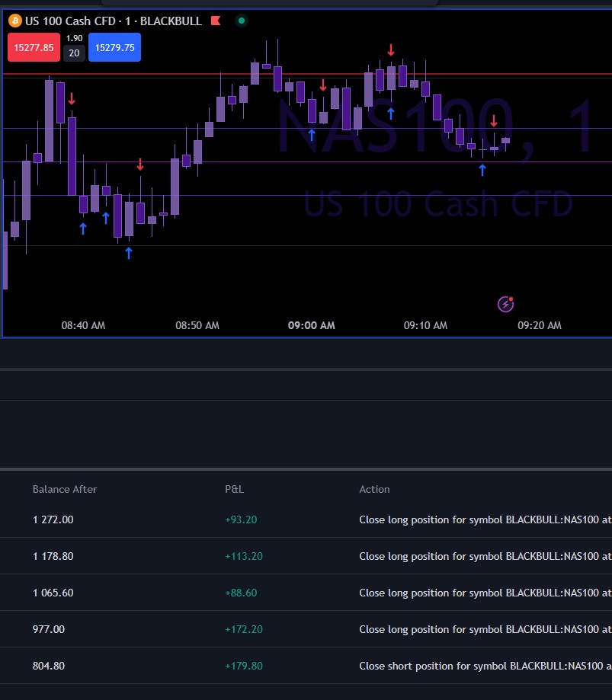Click the red flag icon beside BLACKBULL

coord(216,21)
